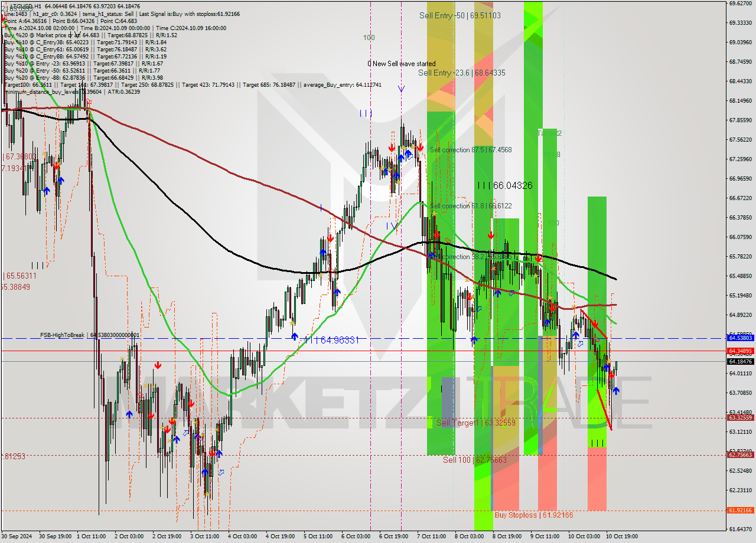756x543 pixels.
Task: Click the 65.19420 price axis label
Action: click(741, 296)
